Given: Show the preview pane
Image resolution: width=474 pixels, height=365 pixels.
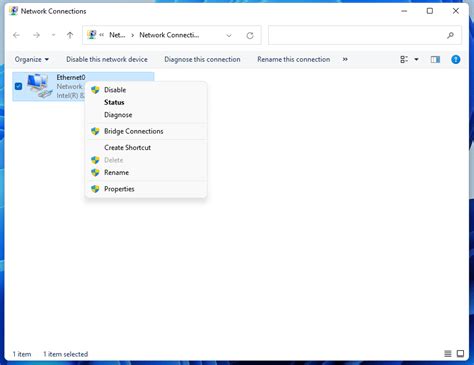Looking at the screenshot, I should (x=435, y=59).
